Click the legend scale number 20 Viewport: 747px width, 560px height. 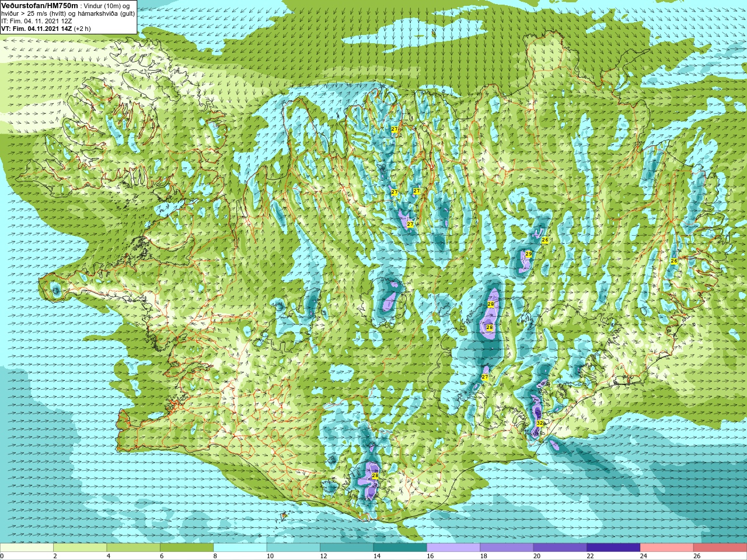pos(537,556)
